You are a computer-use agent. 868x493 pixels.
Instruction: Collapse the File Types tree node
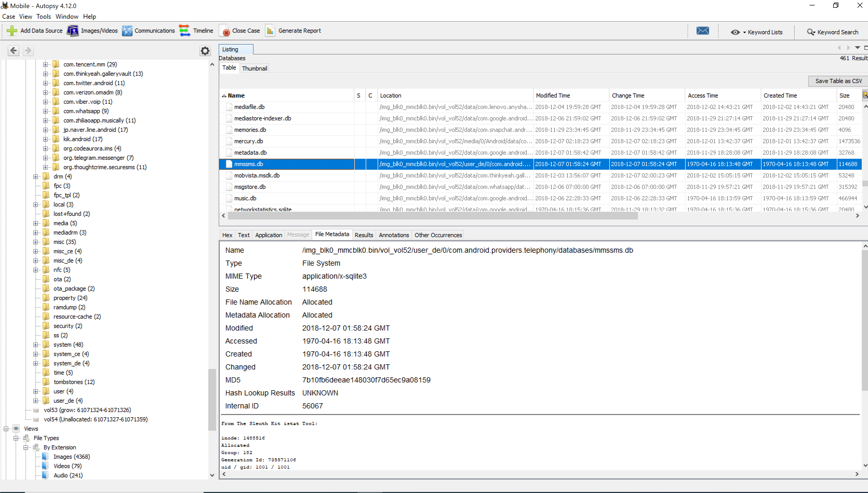16,438
